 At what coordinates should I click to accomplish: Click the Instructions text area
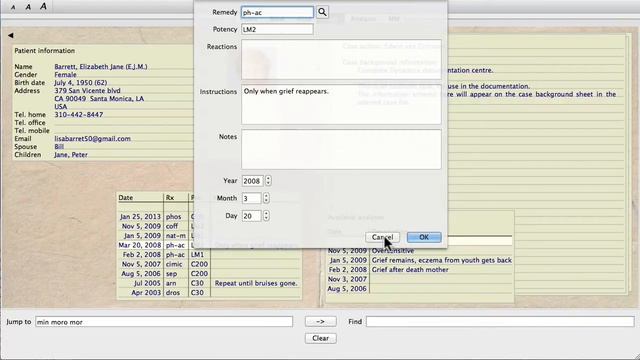pyautogui.click(x=341, y=104)
